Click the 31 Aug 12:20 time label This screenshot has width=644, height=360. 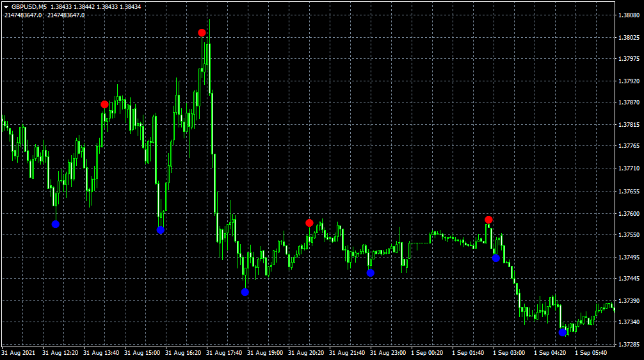coord(60,352)
